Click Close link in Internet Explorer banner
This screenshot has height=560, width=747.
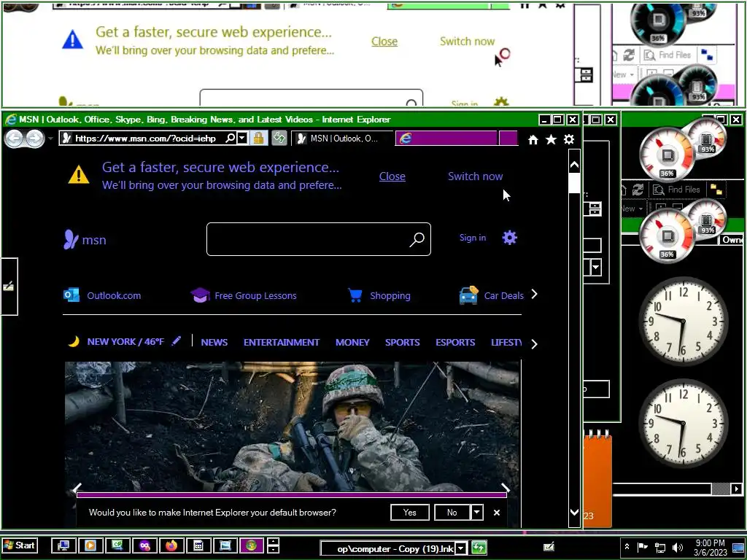(392, 176)
